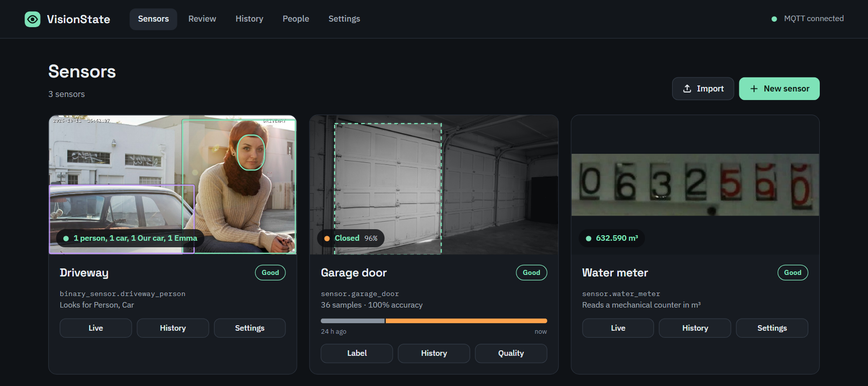
Task: Click the Water meter card title
Action: tap(615, 273)
